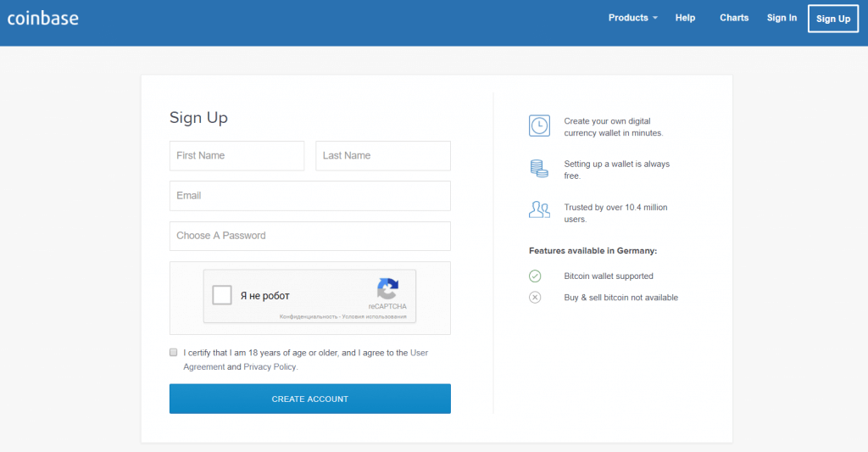Click the stacked coins icon

coord(539,169)
